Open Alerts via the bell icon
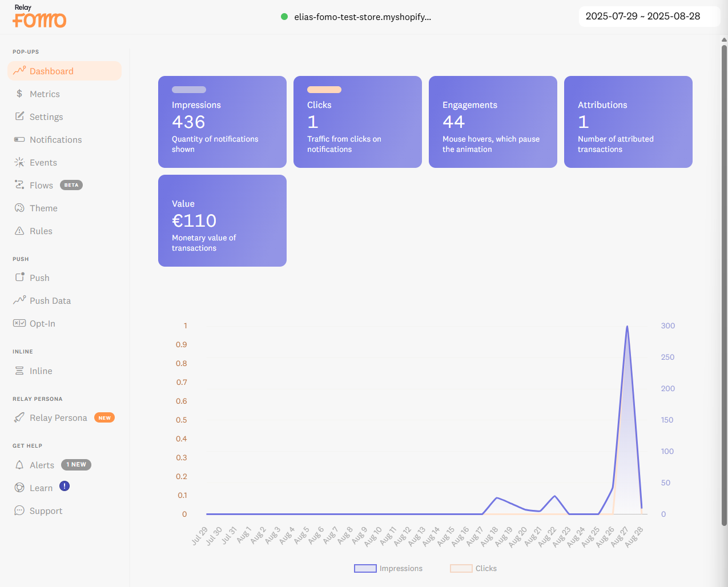 (19, 465)
